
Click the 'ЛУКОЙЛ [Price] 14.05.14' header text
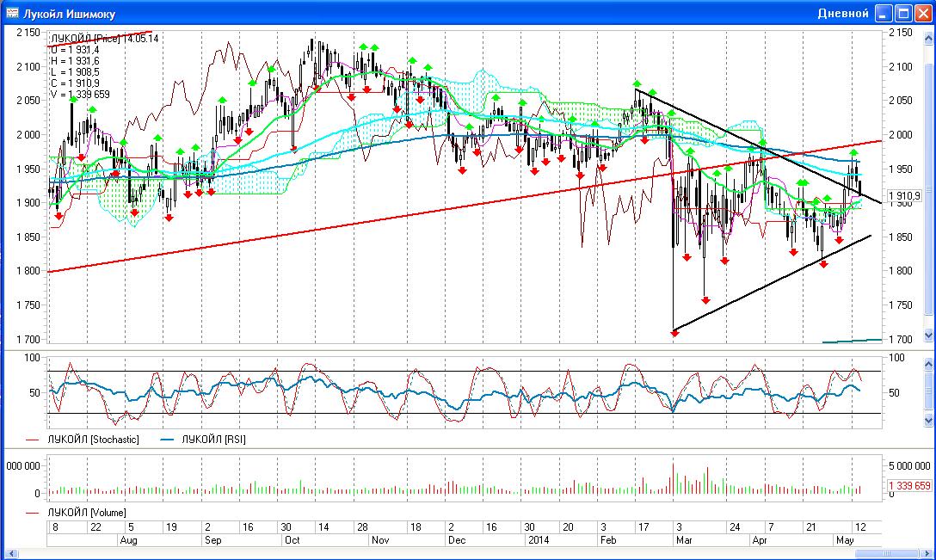click(105, 38)
